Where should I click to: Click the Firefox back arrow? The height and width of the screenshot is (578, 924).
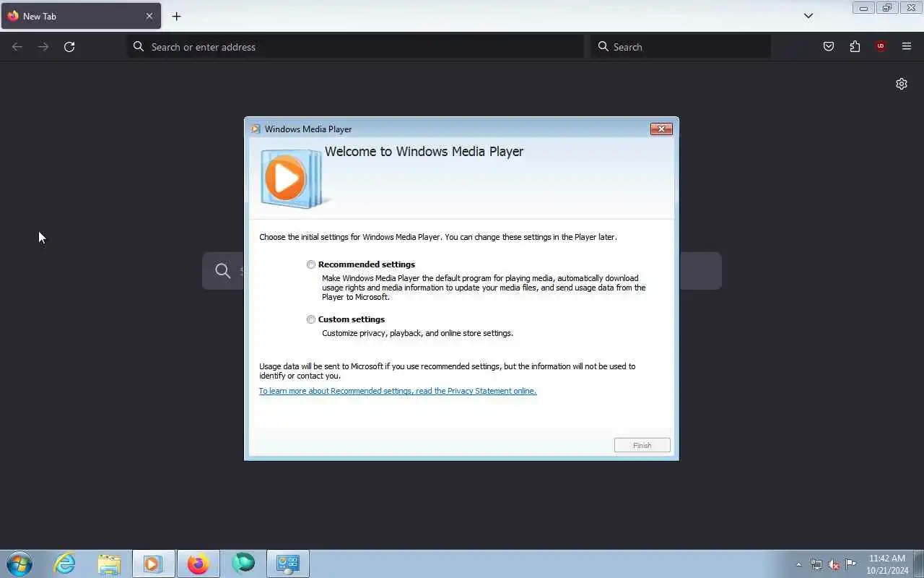17,47
